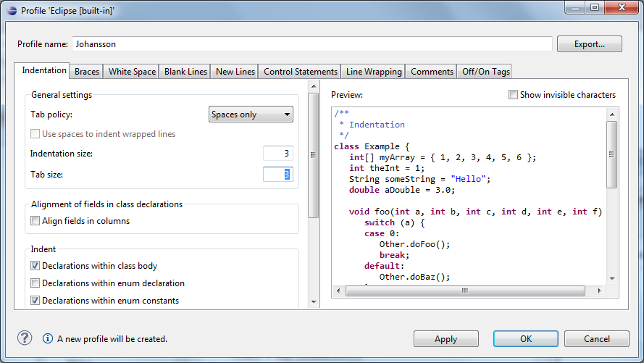The height and width of the screenshot is (363, 644).
Task: Toggle Use spaces to indent wrapped lines
Action: point(35,134)
